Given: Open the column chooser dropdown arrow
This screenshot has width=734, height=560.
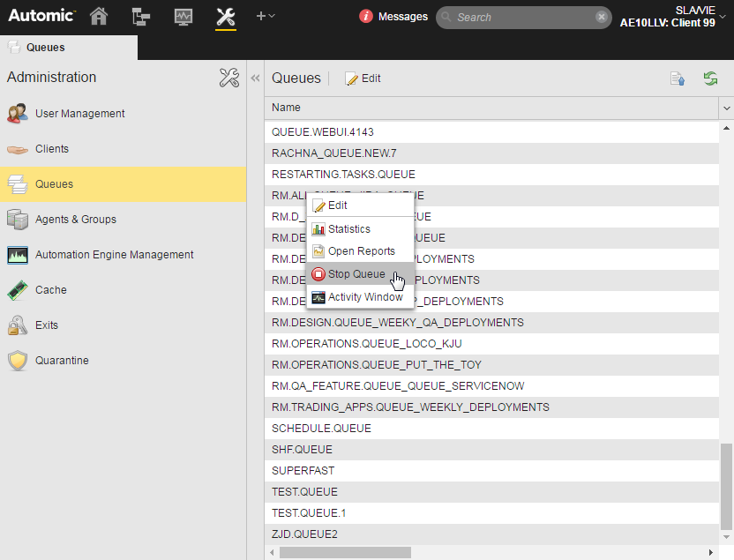Looking at the screenshot, I should [727, 108].
